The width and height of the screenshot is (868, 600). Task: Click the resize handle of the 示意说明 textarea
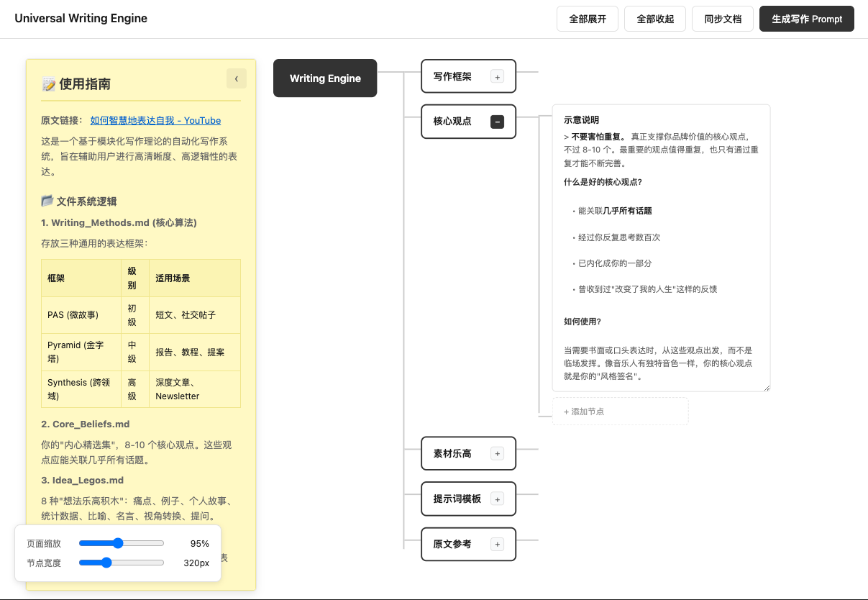click(766, 388)
